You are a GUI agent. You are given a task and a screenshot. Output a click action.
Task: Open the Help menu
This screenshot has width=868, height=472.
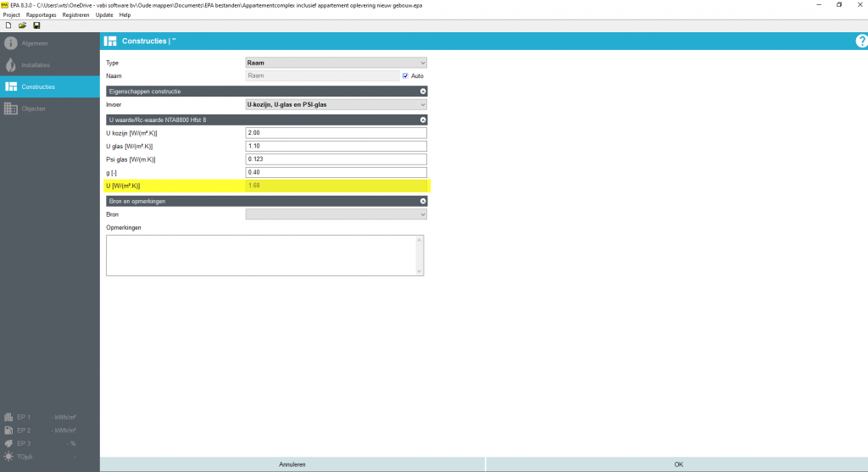point(125,15)
